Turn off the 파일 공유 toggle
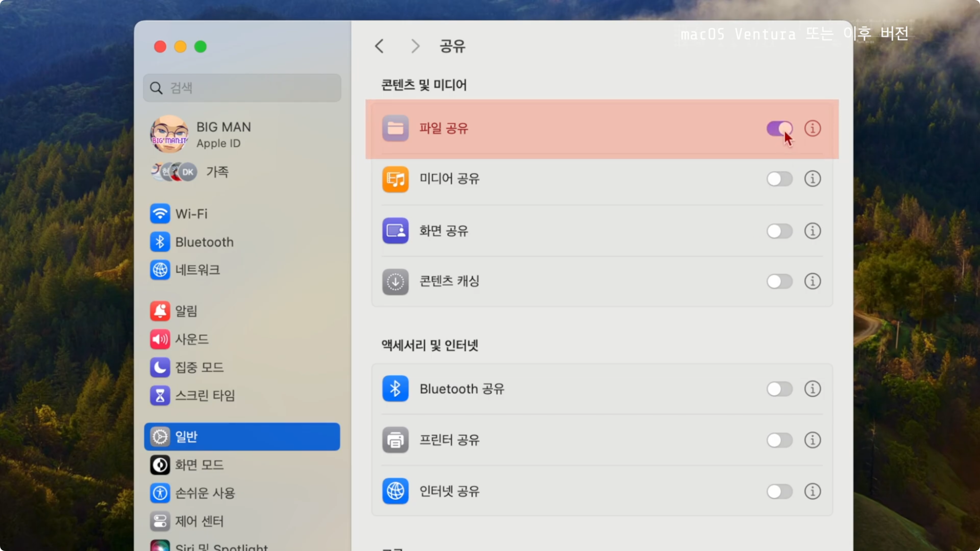The image size is (980, 551). point(779,129)
